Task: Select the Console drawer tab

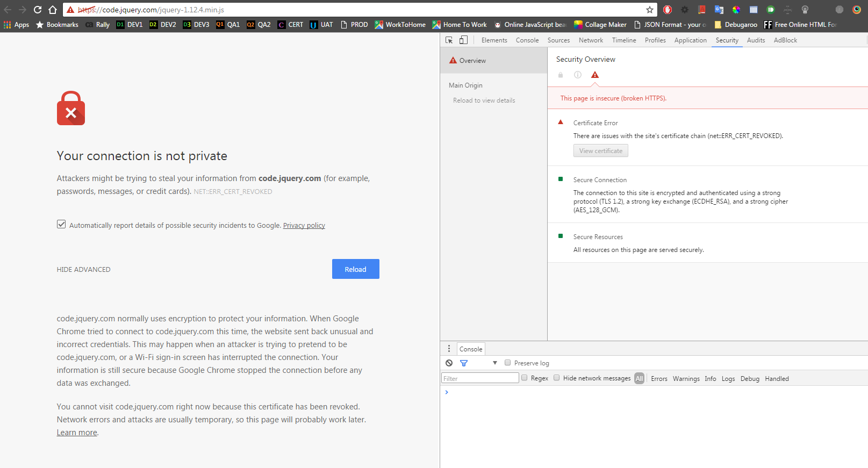Action: point(471,349)
